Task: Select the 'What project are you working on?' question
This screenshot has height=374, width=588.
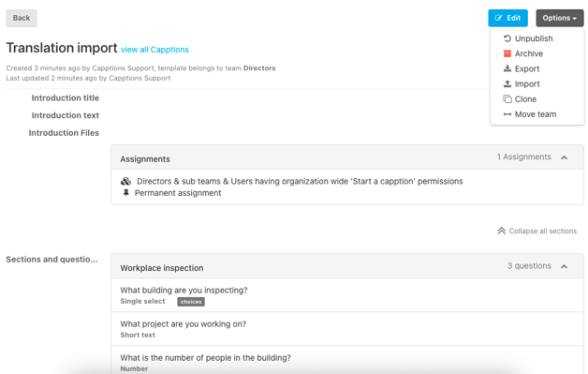Action: click(x=346, y=329)
